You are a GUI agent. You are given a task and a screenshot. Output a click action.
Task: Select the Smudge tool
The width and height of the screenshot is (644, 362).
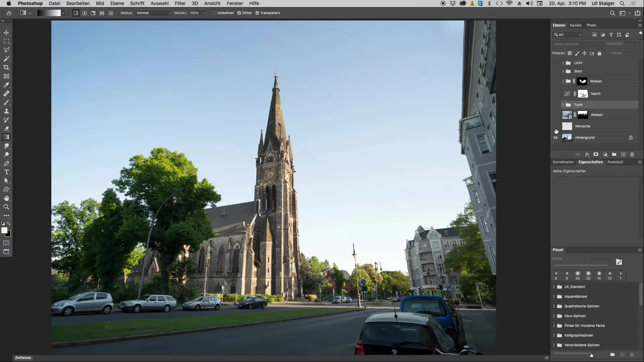(6, 146)
